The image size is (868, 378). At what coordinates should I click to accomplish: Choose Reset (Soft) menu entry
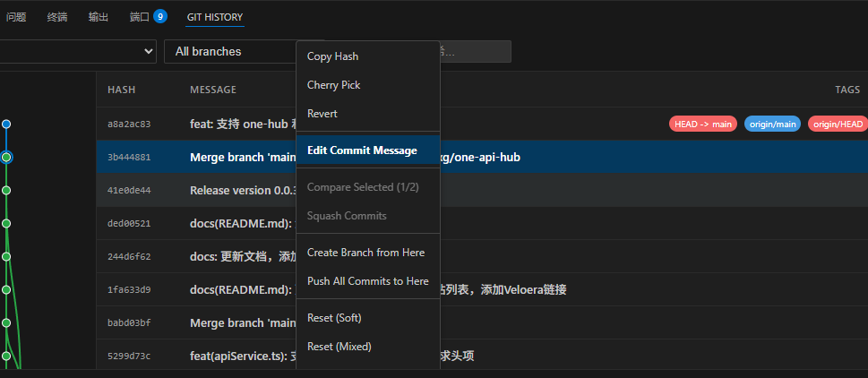[x=334, y=318]
